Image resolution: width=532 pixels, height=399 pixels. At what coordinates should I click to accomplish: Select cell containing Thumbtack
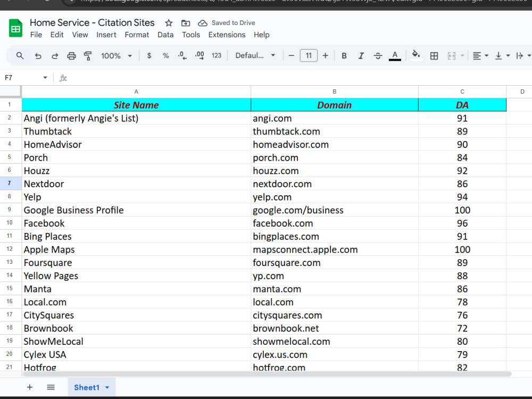(136, 131)
